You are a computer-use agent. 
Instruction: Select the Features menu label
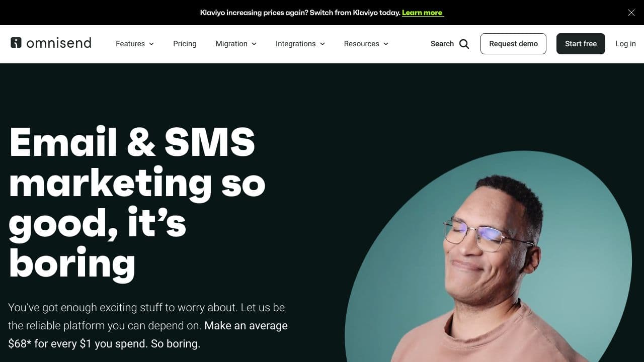pyautogui.click(x=130, y=44)
